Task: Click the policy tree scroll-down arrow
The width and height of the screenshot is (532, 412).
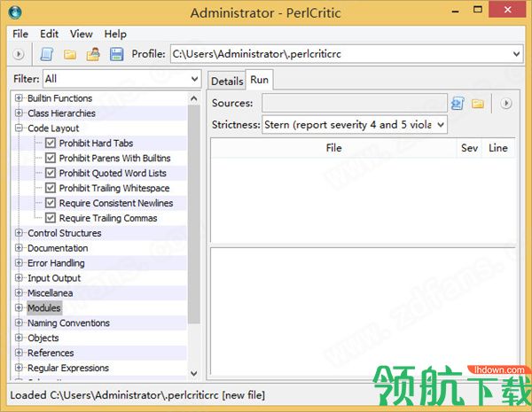Action: (193, 373)
